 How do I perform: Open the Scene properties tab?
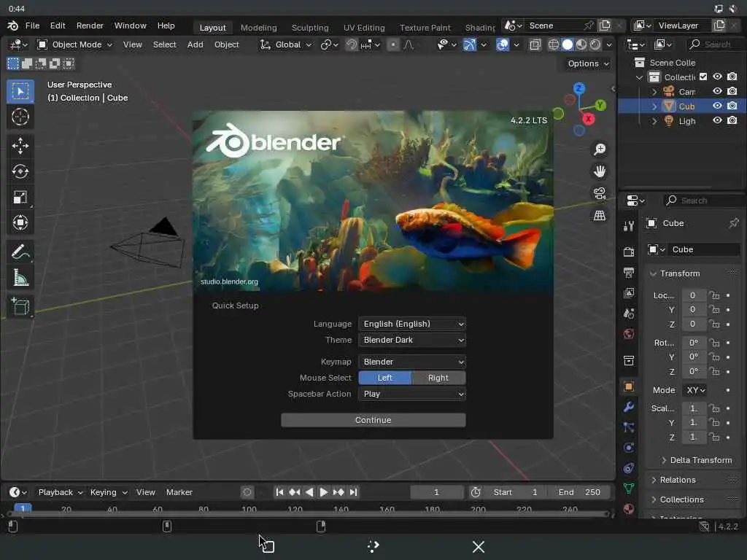pos(629,314)
